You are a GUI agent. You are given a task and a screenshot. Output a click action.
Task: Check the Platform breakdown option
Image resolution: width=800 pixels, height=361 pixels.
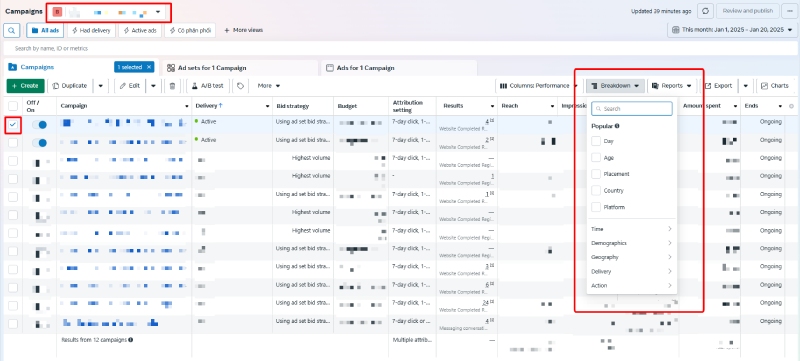pos(595,207)
